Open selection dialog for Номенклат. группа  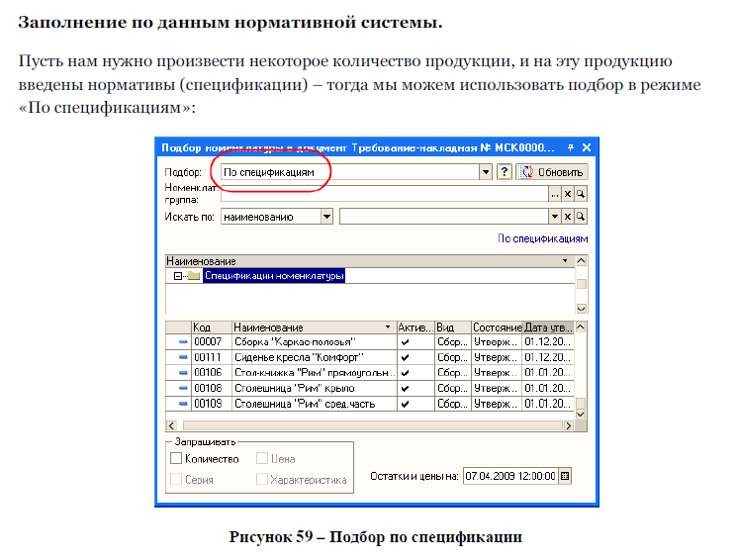point(555,194)
